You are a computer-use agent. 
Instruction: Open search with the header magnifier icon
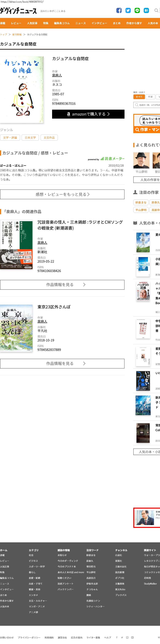[156, 10]
